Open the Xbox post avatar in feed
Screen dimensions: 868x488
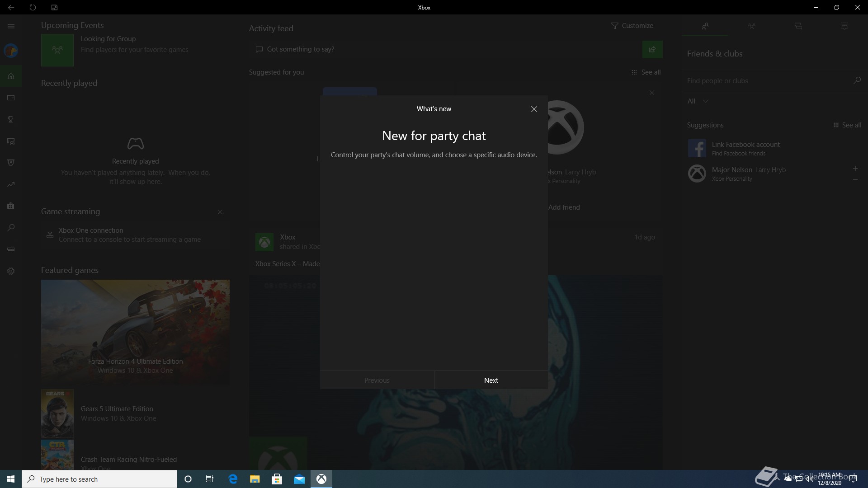264,242
